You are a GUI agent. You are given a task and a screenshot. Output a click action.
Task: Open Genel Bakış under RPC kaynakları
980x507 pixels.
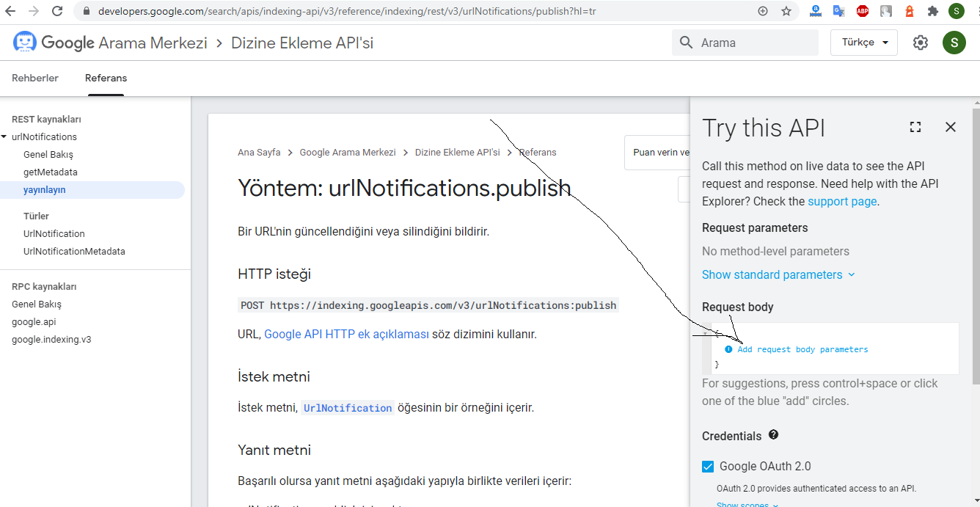tap(37, 304)
